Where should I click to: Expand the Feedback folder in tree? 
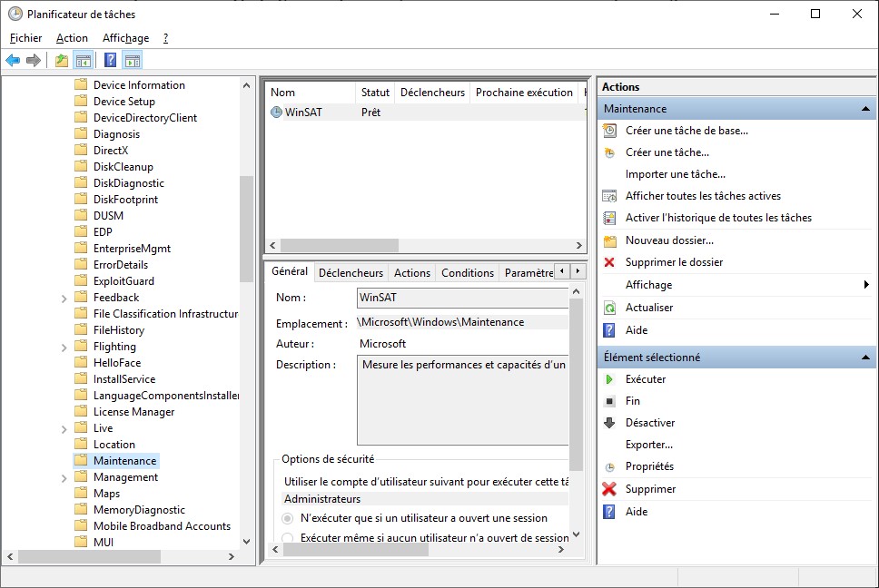tap(64, 298)
